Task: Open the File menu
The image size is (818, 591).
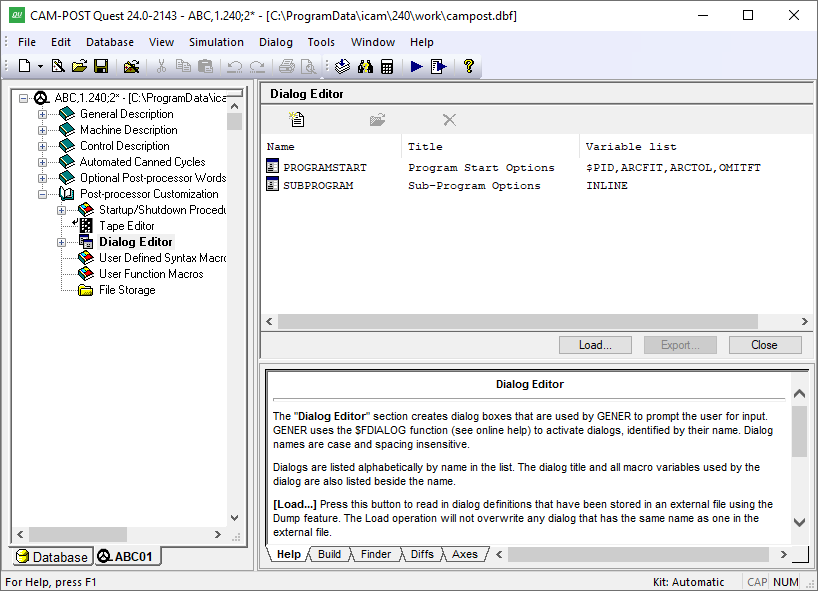Action: 27,42
